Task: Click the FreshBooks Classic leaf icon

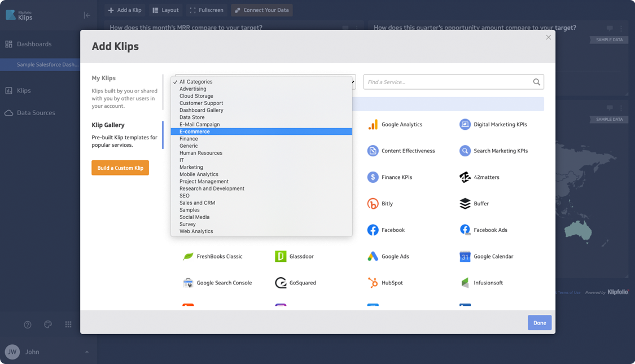Action: [x=188, y=256]
